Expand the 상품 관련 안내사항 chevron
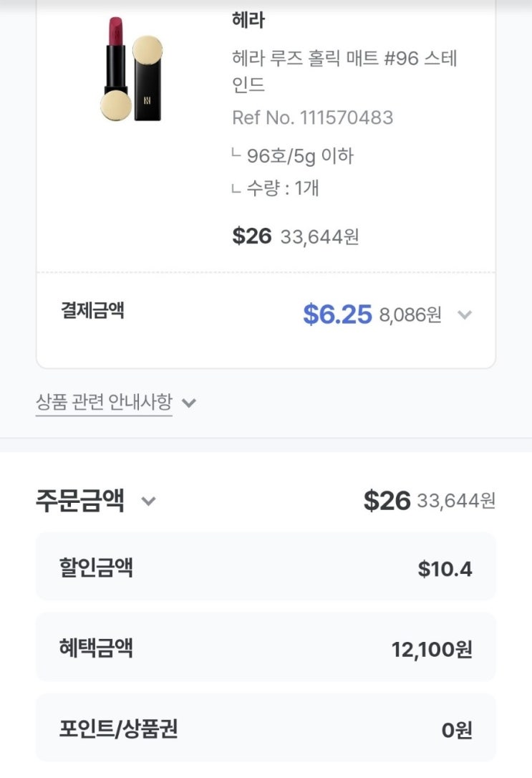 [x=189, y=403]
